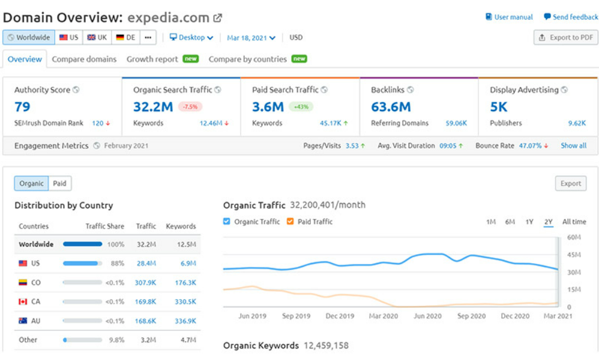Click CA keywords value 330.5K
This screenshot has width=599, height=364.
click(185, 302)
